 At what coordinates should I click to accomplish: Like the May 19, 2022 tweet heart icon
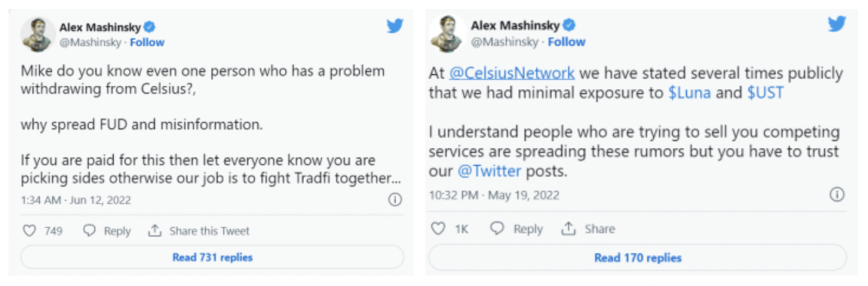pyautogui.click(x=438, y=228)
